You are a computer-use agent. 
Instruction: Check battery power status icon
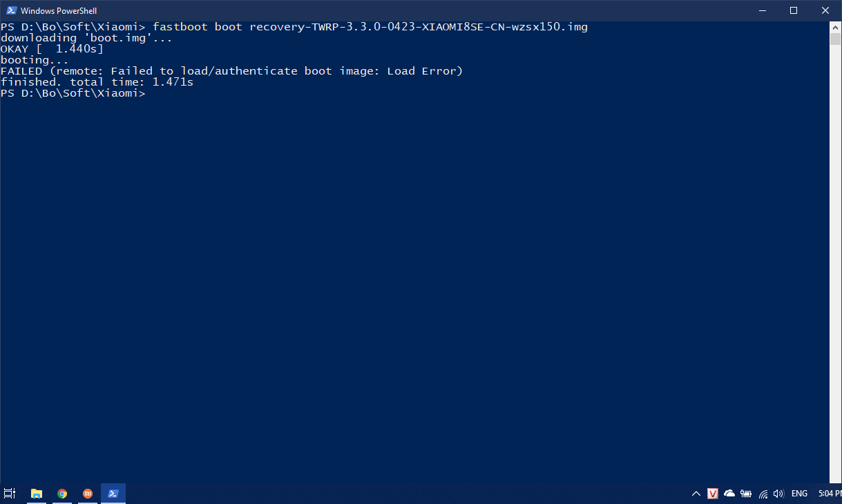tap(746, 494)
